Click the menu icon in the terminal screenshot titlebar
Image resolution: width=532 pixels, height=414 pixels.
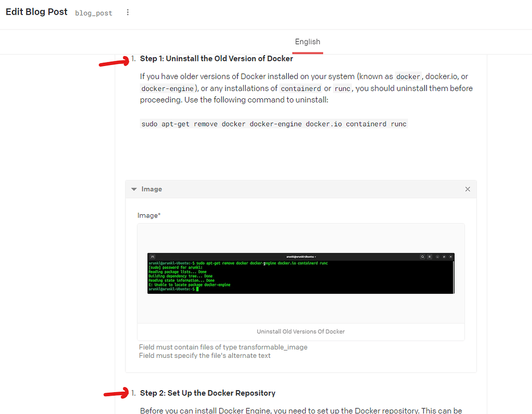(x=429, y=256)
